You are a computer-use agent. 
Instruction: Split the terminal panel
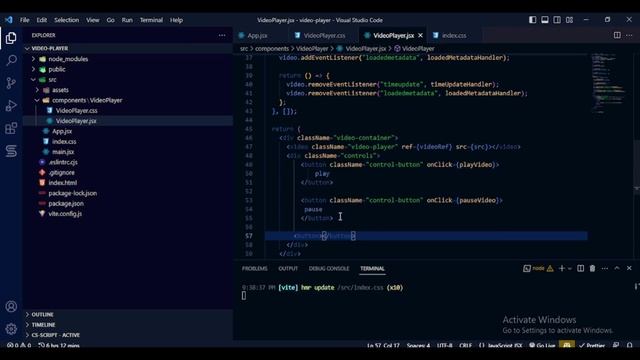coord(580,268)
